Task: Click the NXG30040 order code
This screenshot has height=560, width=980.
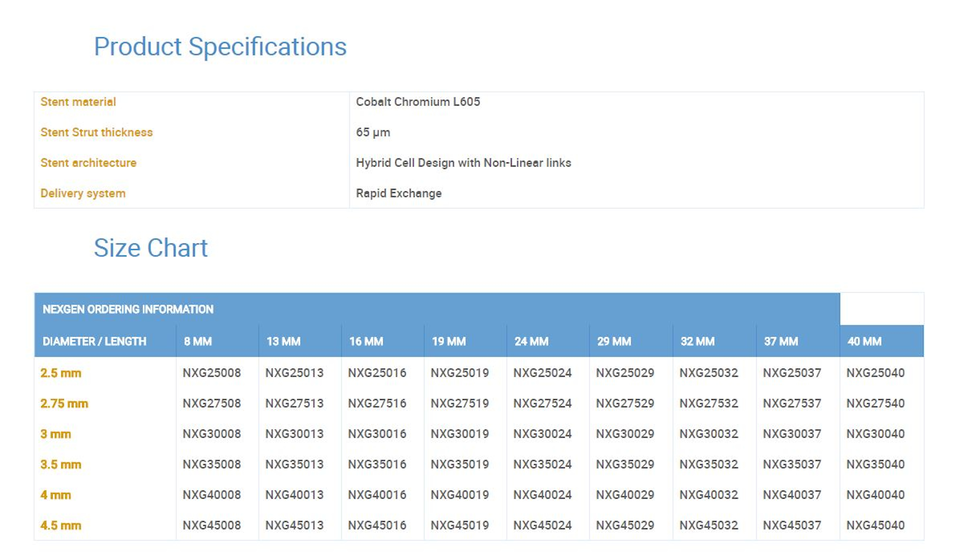Action: [875, 434]
